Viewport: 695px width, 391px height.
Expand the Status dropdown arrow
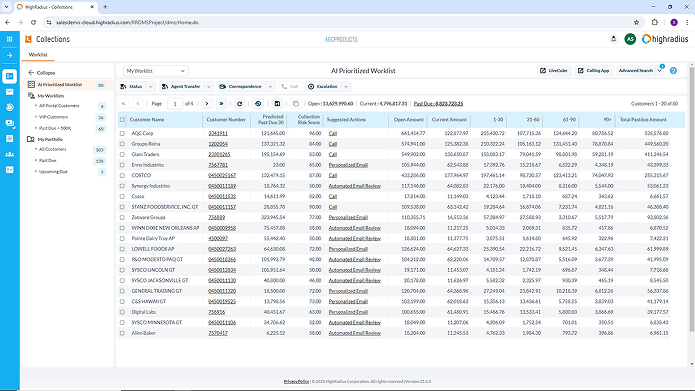150,86
